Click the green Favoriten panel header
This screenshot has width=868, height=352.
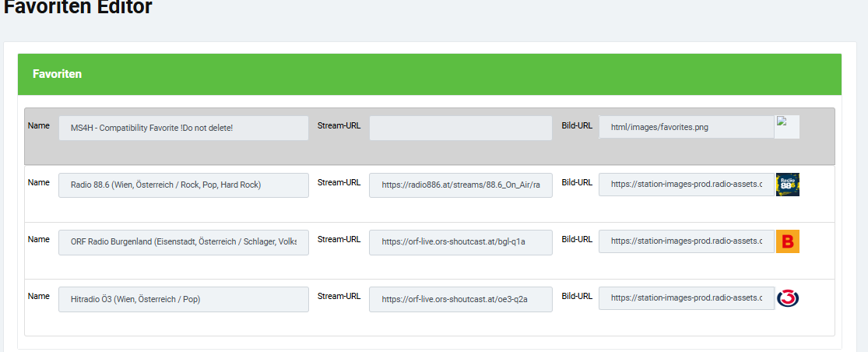click(x=430, y=74)
